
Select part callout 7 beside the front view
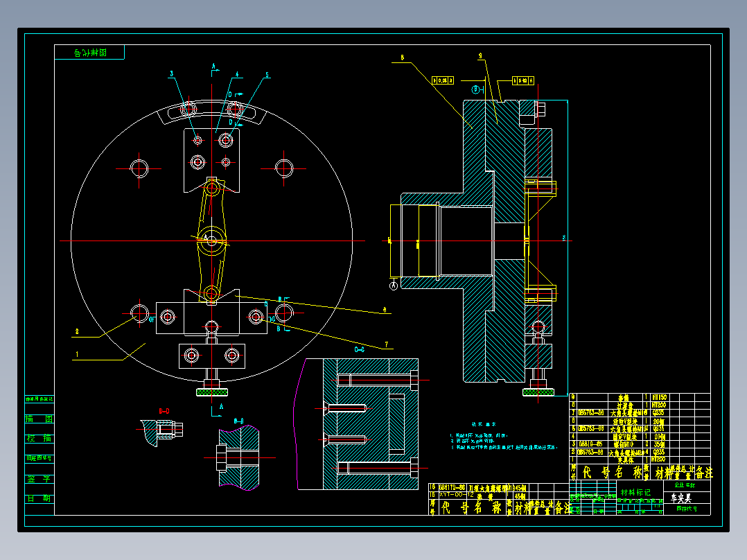387,344
